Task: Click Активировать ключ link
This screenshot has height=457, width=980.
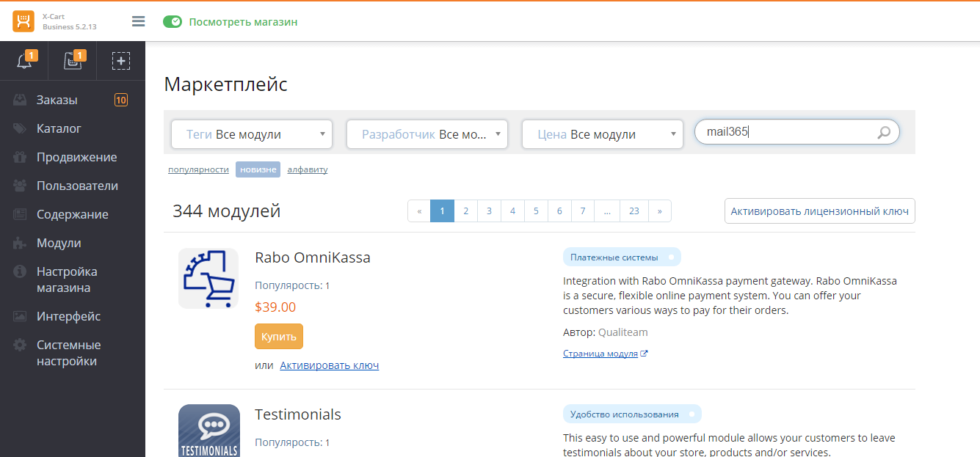Action: [330, 365]
